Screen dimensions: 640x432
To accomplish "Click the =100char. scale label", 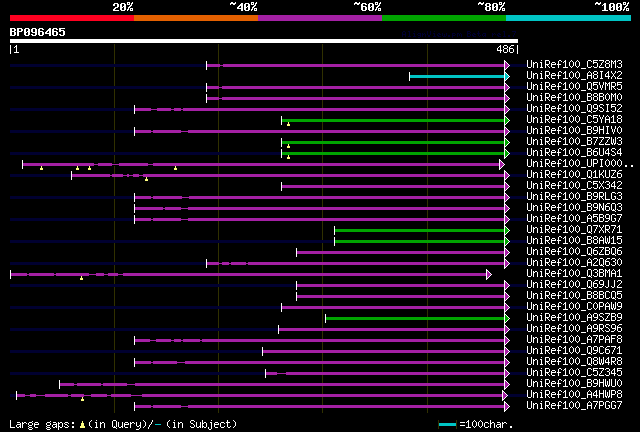I will (x=486, y=425).
